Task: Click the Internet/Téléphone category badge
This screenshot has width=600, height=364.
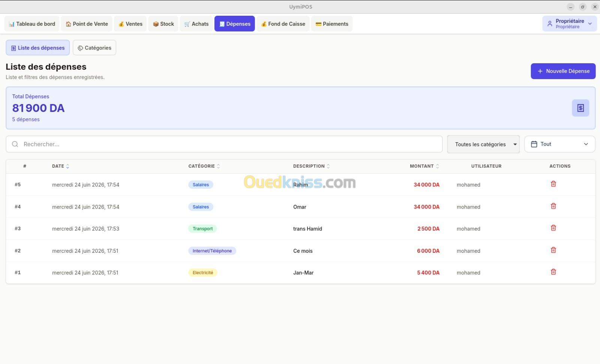Action: tap(212, 251)
